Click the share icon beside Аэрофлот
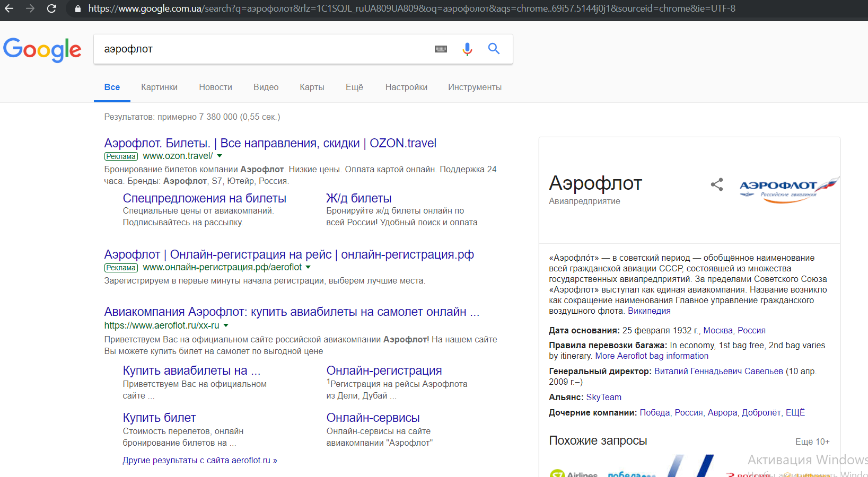 [x=716, y=184]
